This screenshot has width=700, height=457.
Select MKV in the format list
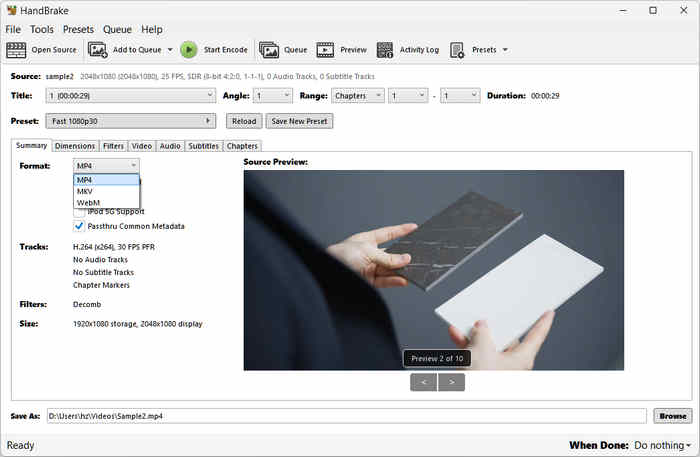point(106,191)
